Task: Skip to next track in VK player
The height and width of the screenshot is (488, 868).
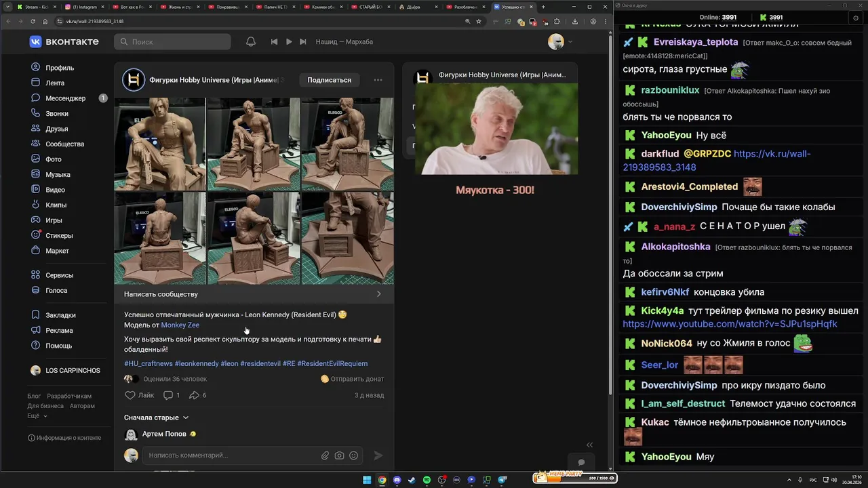Action: coord(303,42)
